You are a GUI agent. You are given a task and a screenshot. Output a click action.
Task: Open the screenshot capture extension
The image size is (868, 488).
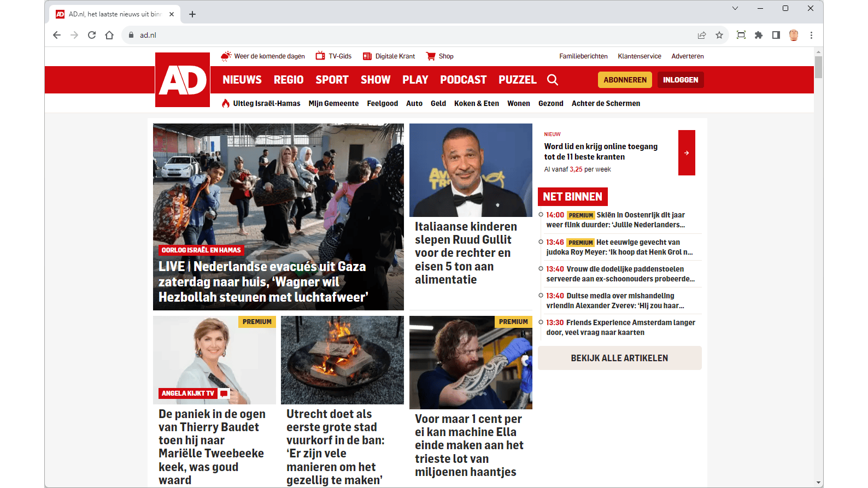point(741,35)
